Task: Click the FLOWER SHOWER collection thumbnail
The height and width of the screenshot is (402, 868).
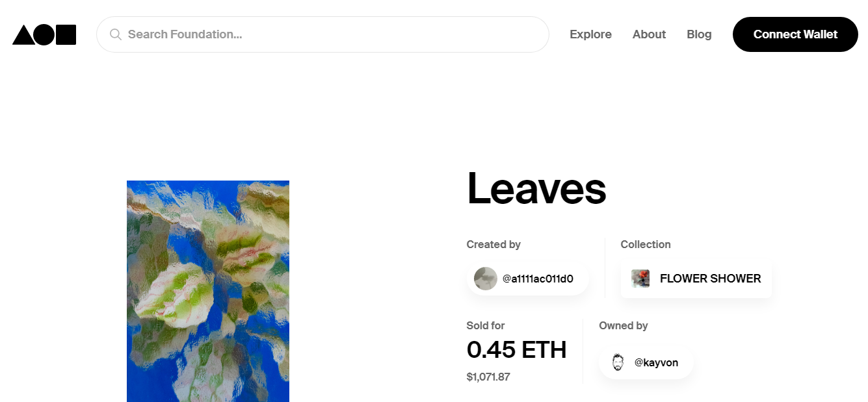Action: [x=640, y=279]
